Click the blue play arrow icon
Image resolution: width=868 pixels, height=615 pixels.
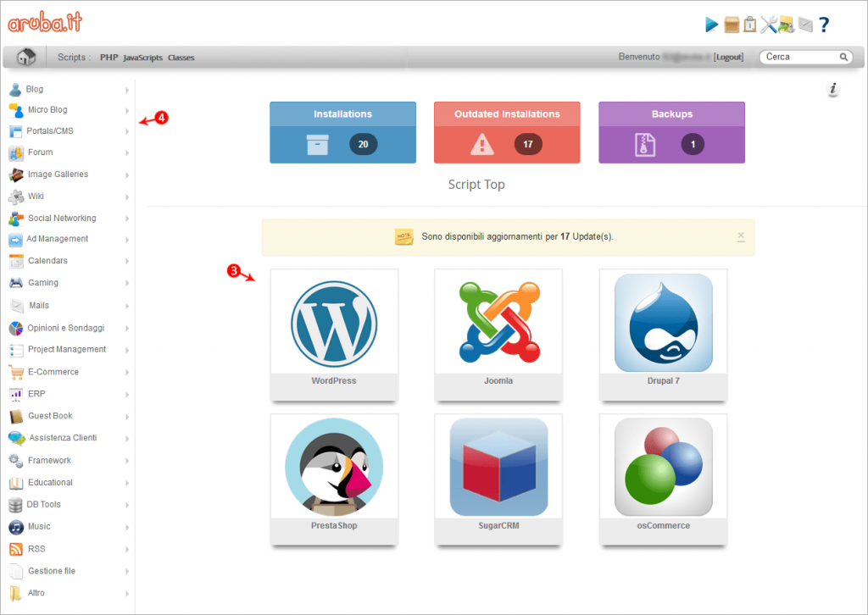tap(711, 25)
